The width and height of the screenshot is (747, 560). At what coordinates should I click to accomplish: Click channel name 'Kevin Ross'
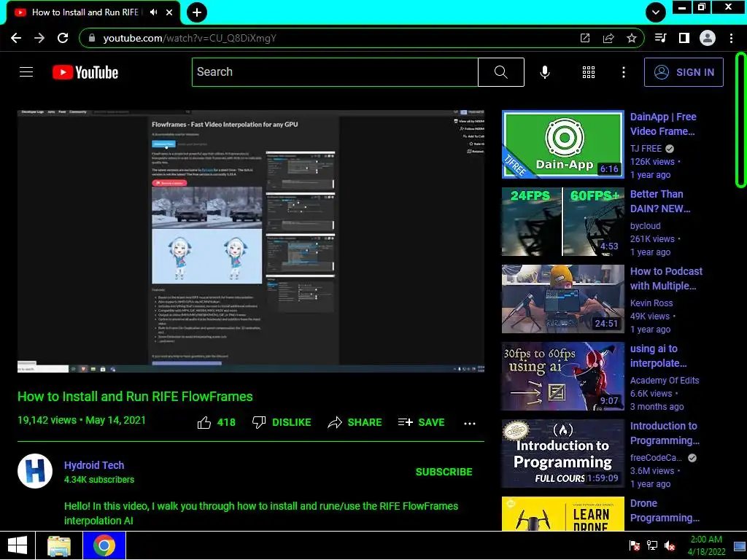pos(651,303)
